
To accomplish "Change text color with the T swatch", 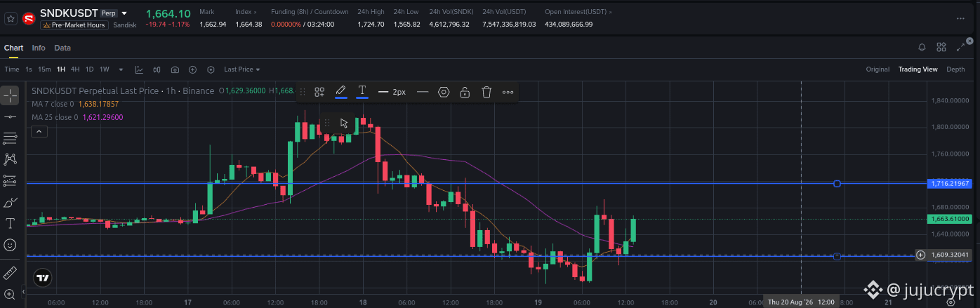I will coord(362,92).
